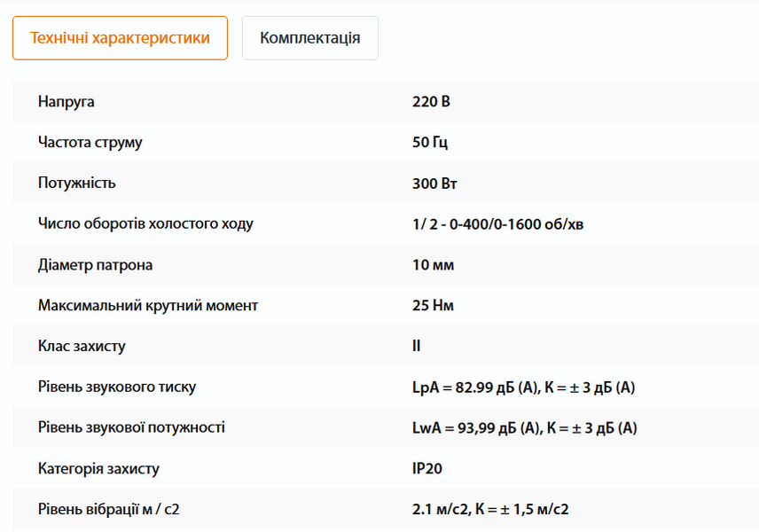Click the 0-400/0-1600 об/хв value
The width and height of the screenshot is (759, 532).
click(x=498, y=224)
